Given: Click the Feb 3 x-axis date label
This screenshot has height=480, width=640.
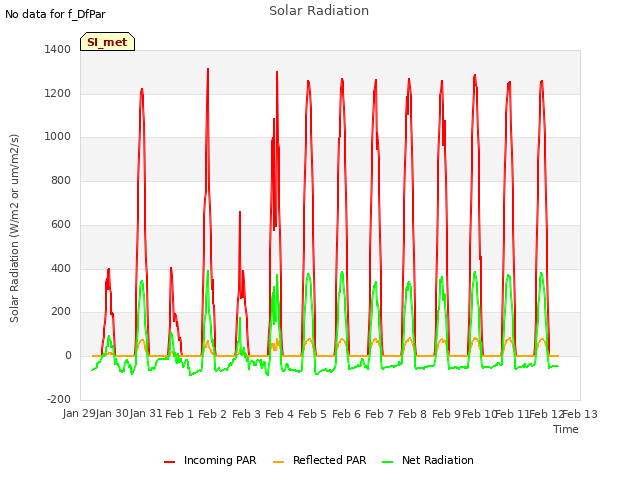Looking at the screenshot, I should [246, 414].
